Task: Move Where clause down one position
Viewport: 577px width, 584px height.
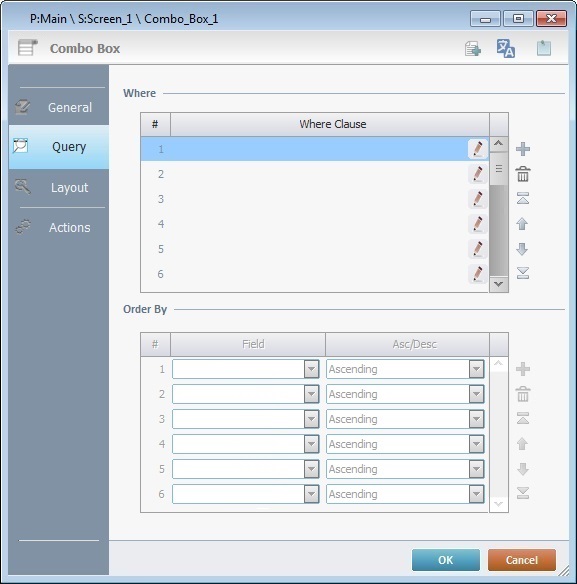Action: pos(522,249)
